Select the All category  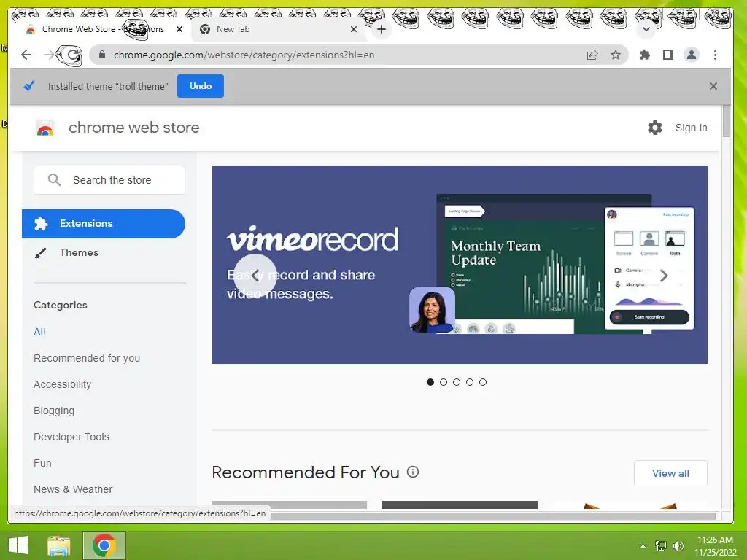(x=39, y=332)
